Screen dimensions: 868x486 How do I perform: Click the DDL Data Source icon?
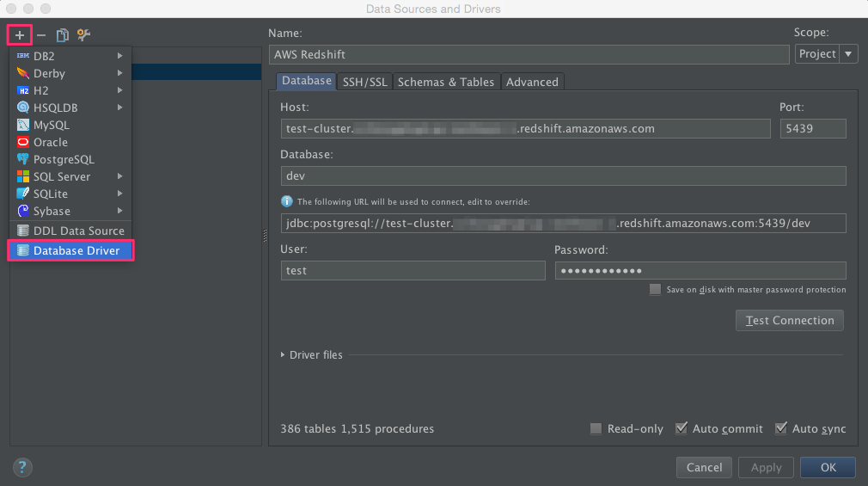tap(22, 231)
